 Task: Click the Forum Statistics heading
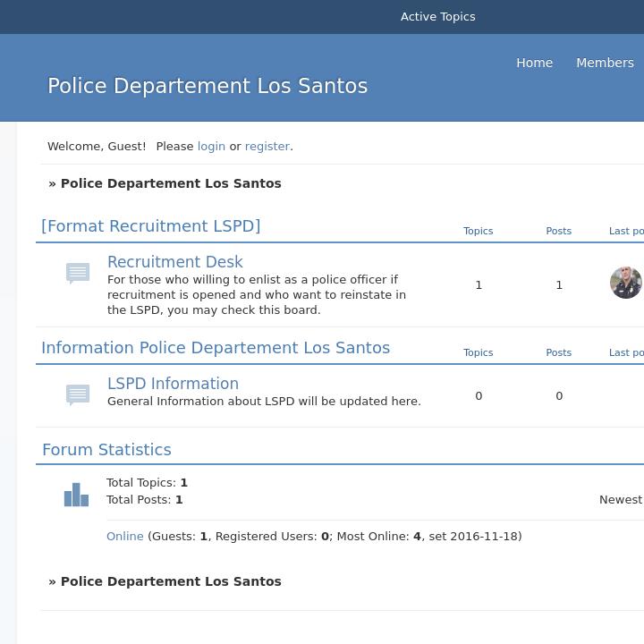tap(106, 450)
